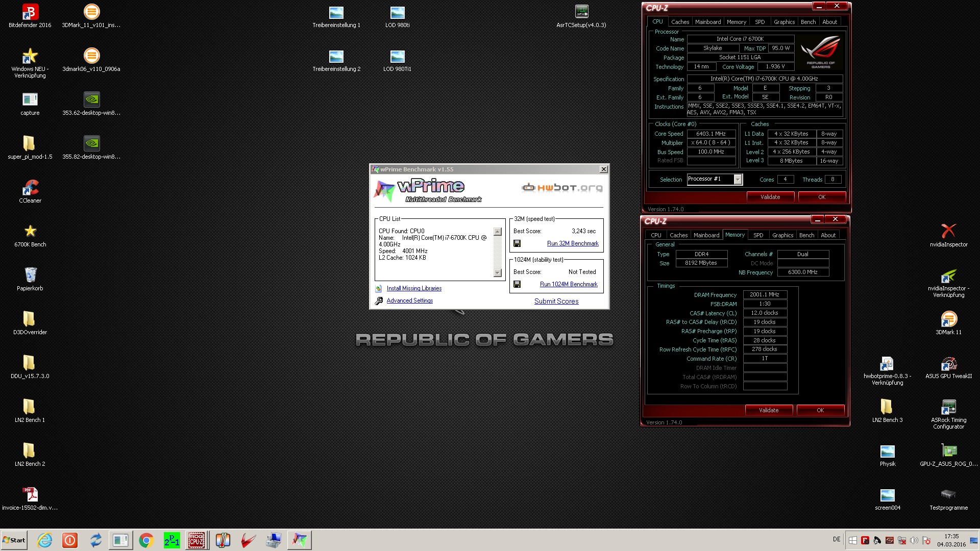Screen dimensions: 980x551
Task: Click OK in the bottom CPU-Z window
Action: [820, 410]
